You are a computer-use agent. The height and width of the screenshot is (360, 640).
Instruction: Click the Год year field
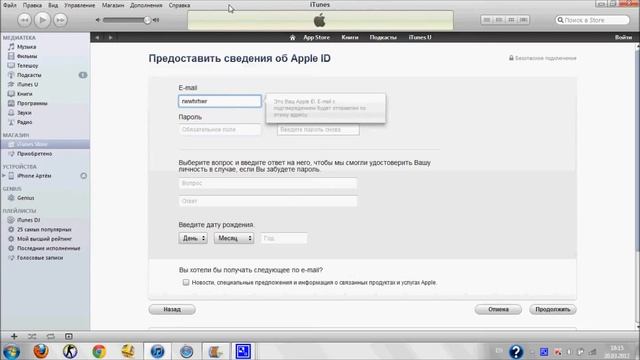point(284,238)
